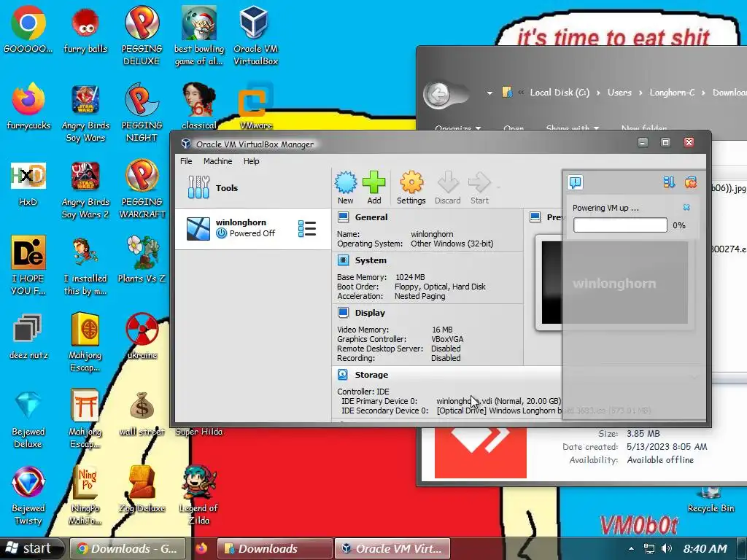Open the PEGGING DELUXE desktop icon
The height and width of the screenshot is (560, 747).
[142, 36]
